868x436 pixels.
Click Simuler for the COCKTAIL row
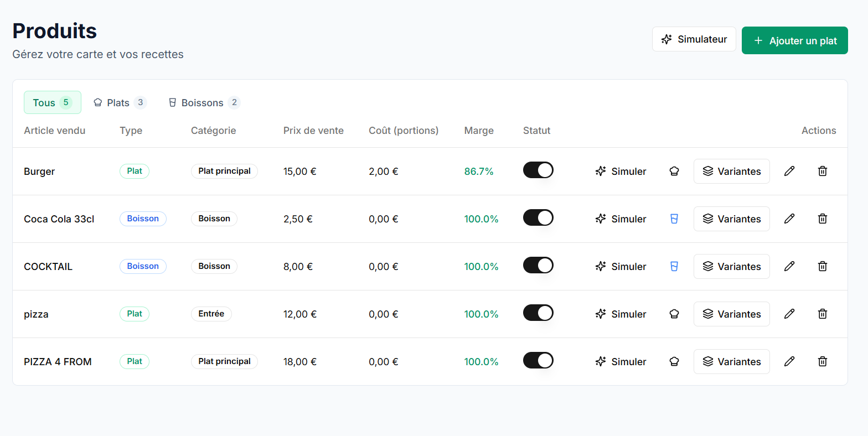621,266
